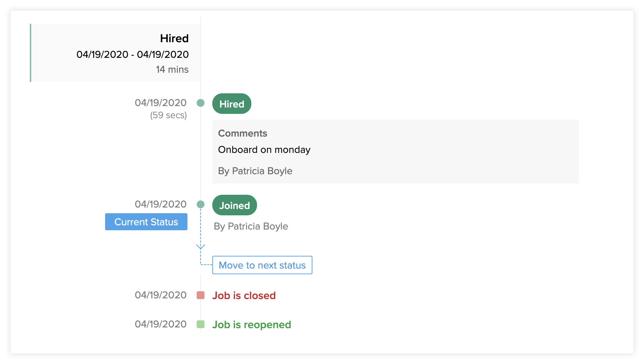Image resolution: width=644 pixels, height=364 pixels.
Task: Open the Job is closed entry
Action: click(244, 296)
